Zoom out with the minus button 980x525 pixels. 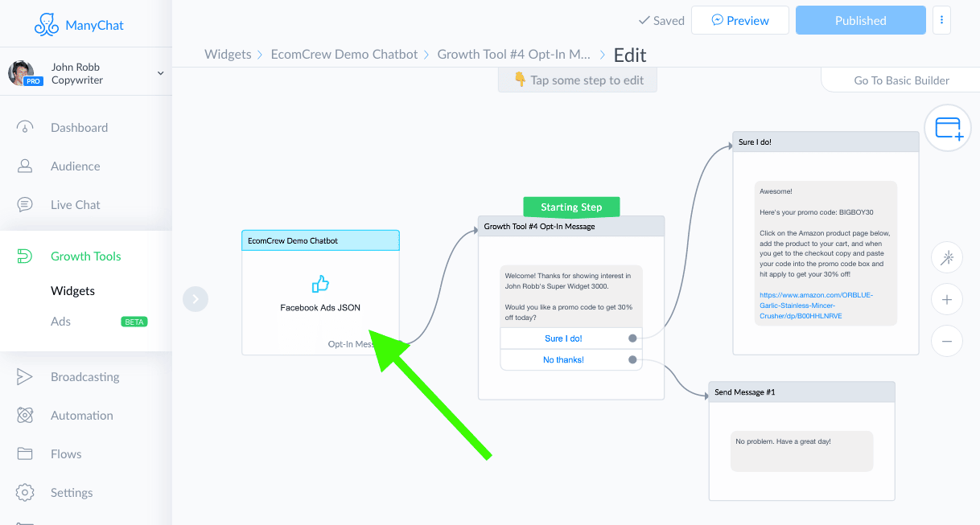point(947,342)
